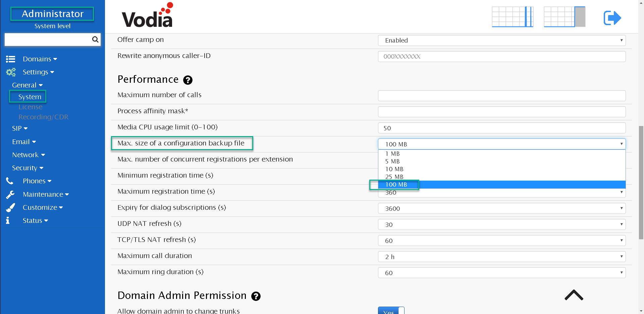Expand the Network submenu

coord(29,155)
